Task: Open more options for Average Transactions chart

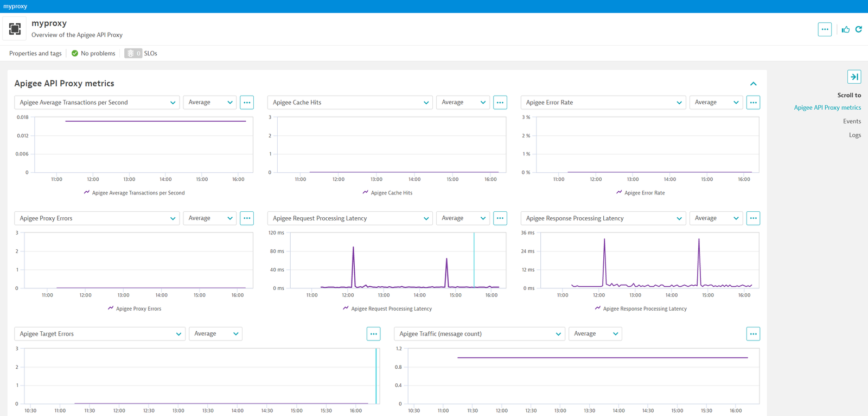Action: [247, 102]
